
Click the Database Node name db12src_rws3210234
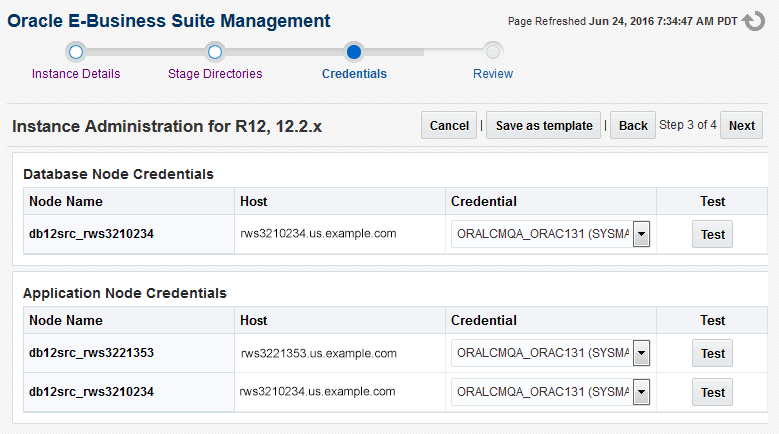click(91, 234)
